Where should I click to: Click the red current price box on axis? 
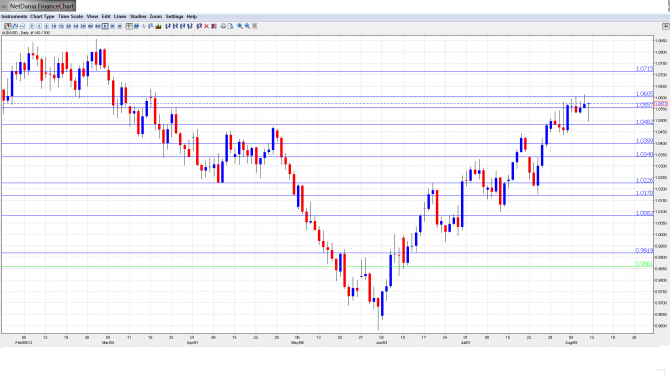(x=661, y=104)
